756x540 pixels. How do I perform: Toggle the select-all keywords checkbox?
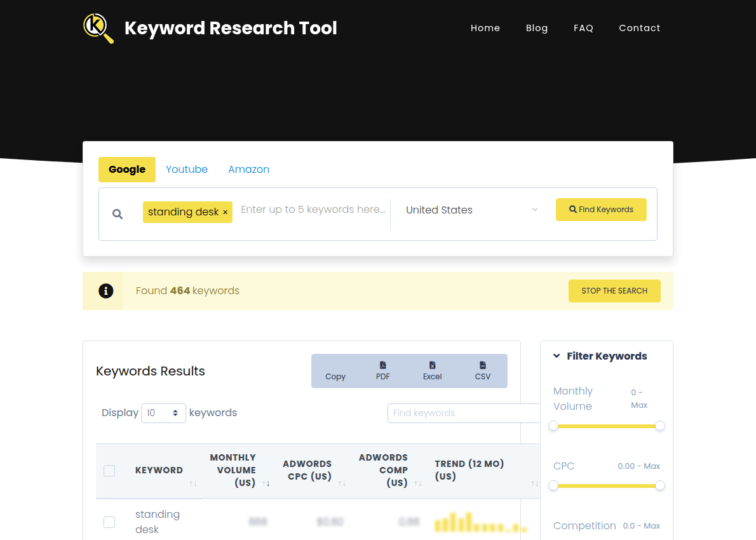tap(109, 471)
